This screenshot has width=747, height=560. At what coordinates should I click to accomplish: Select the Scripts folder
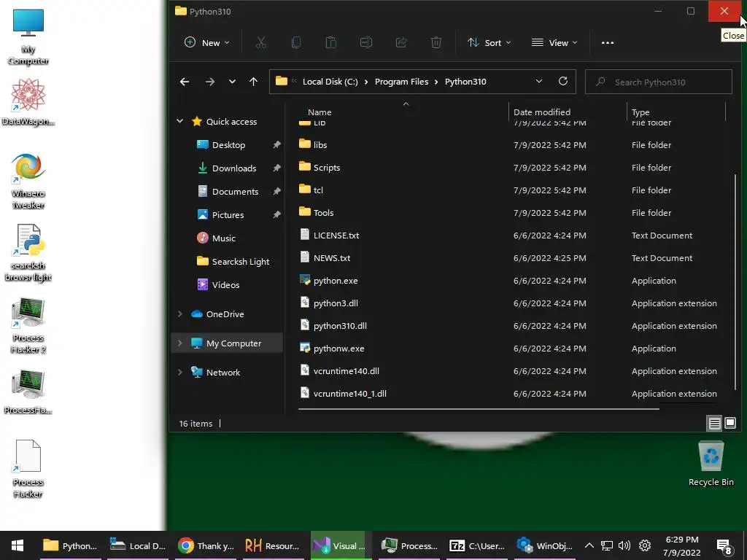[x=327, y=168]
